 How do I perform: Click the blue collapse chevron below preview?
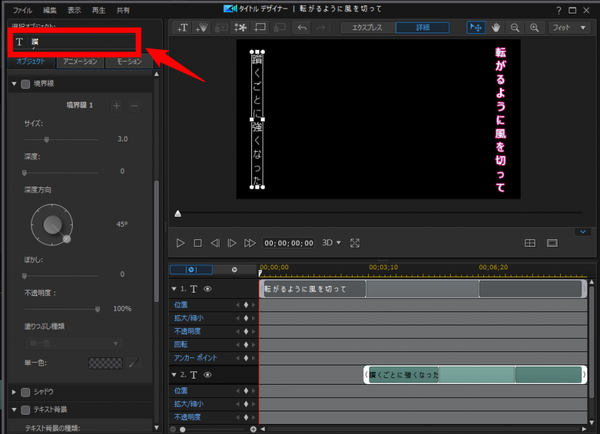tap(583, 232)
